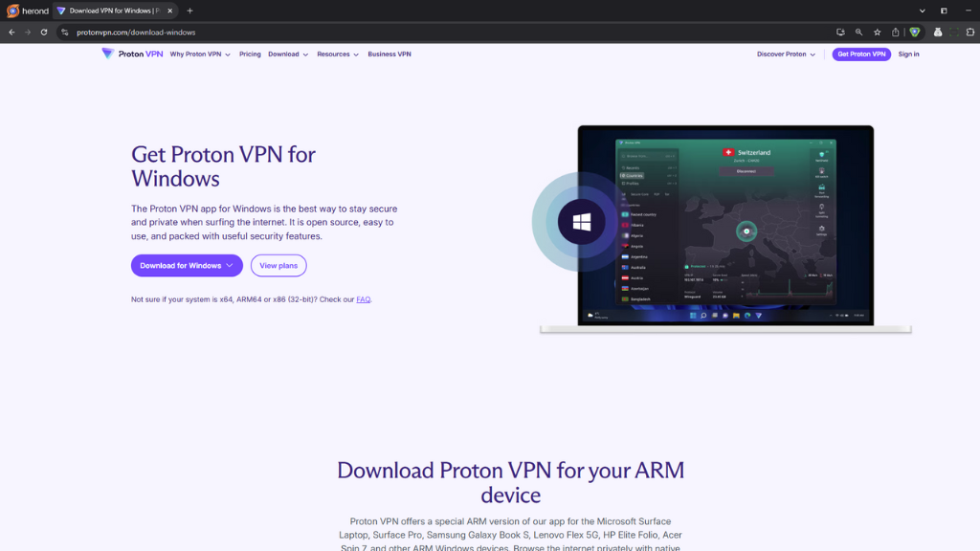The image size is (980, 551).
Task: Click the green screenshot capture icon
Action: pyautogui.click(x=954, y=32)
